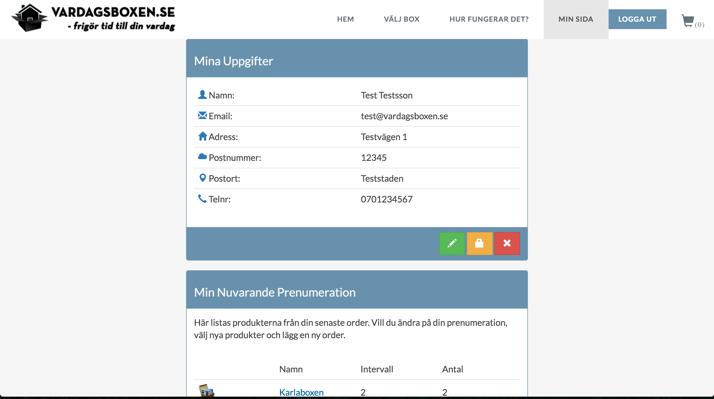The width and height of the screenshot is (714, 399).
Task: Click the red X delete button
Action: click(507, 243)
